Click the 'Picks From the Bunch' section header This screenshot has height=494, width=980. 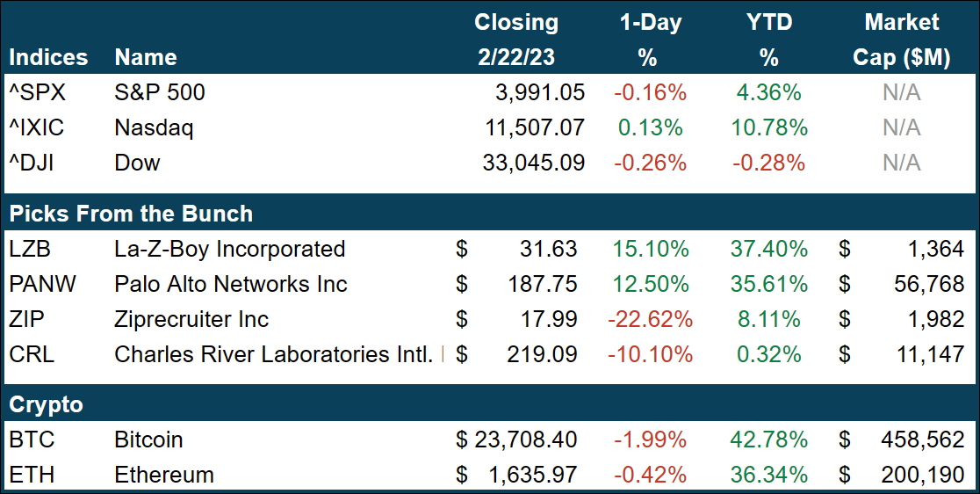(131, 214)
